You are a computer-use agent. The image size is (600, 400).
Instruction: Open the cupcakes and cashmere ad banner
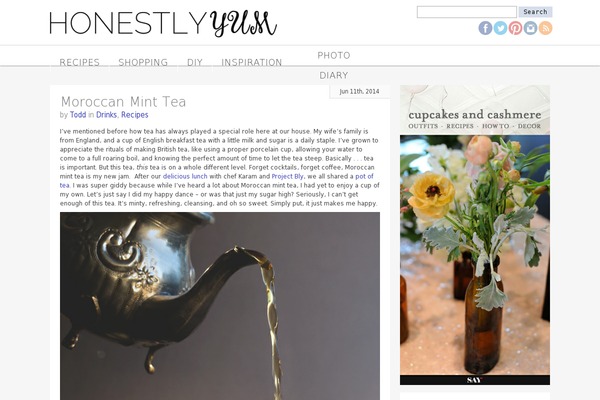click(475, 235)
